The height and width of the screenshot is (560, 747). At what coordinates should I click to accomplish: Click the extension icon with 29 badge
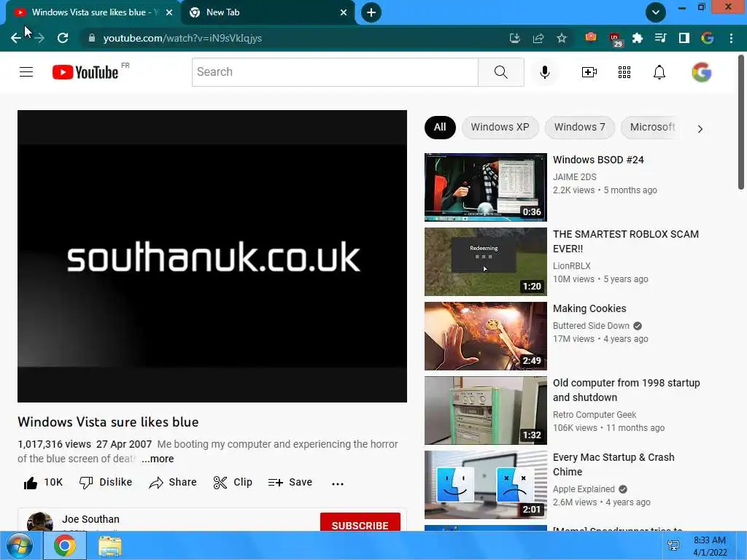coord(615,39)
